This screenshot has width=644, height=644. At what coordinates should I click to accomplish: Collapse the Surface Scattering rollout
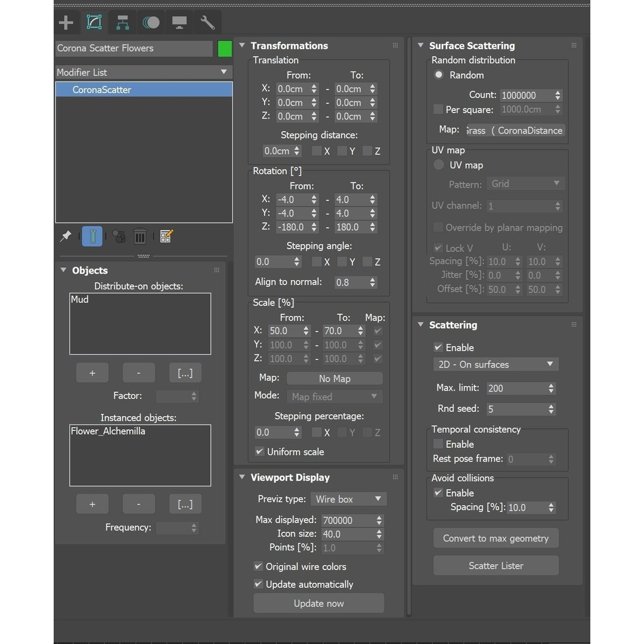click(420, 45)
